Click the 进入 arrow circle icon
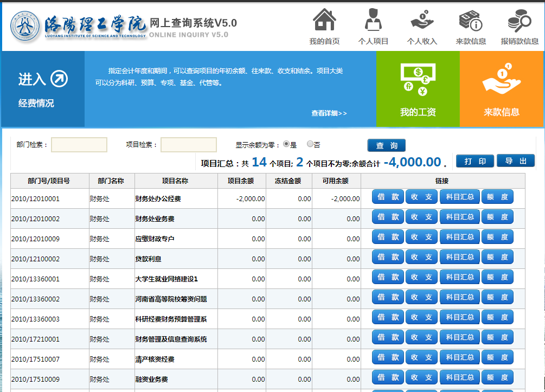 tap(59, 79)
